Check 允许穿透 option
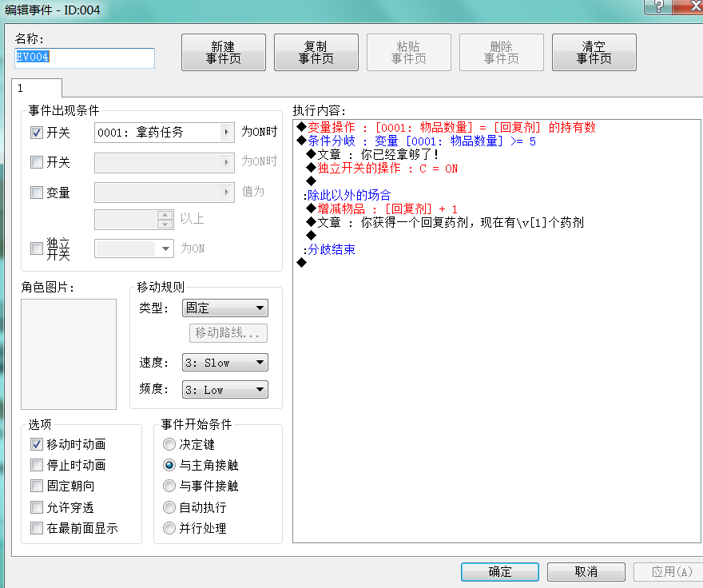This screenshot has width=703, height=588. pos(36,507)
